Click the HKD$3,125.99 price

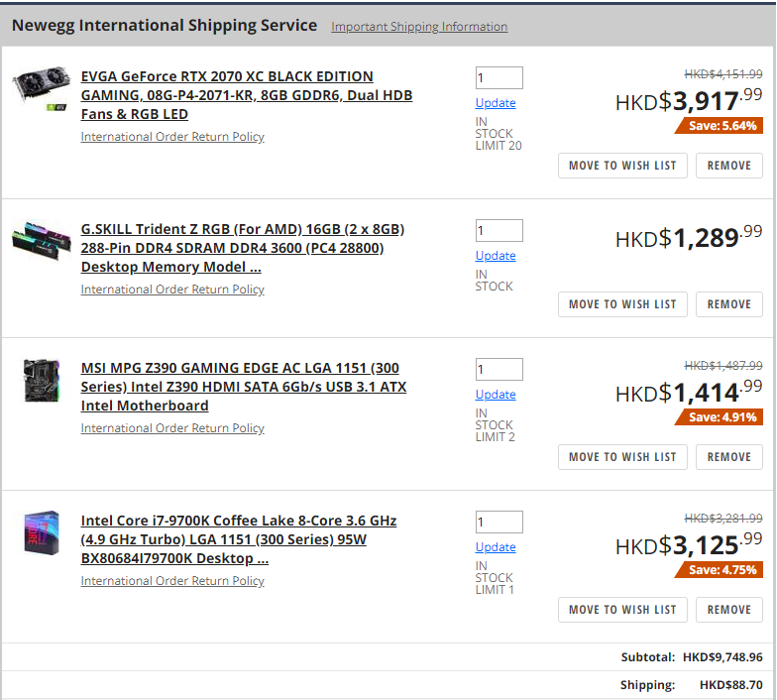click(689, 545)
